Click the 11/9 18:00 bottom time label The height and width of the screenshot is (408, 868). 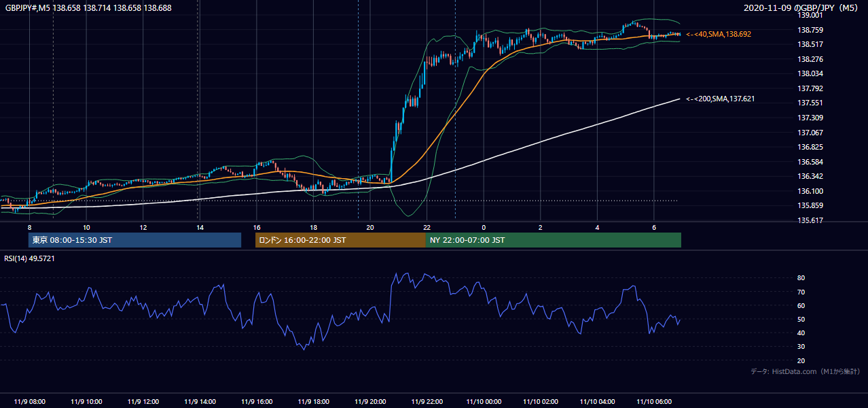313,402
